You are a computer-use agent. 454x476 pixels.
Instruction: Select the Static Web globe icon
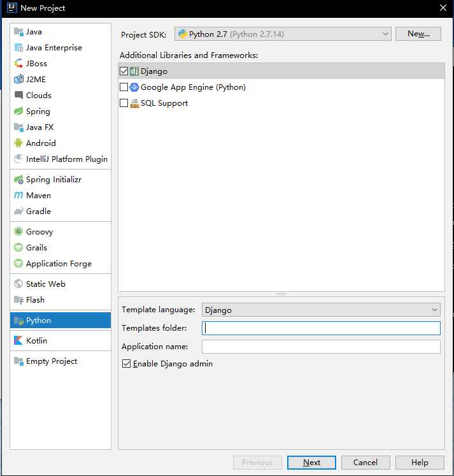pos(18,284)
